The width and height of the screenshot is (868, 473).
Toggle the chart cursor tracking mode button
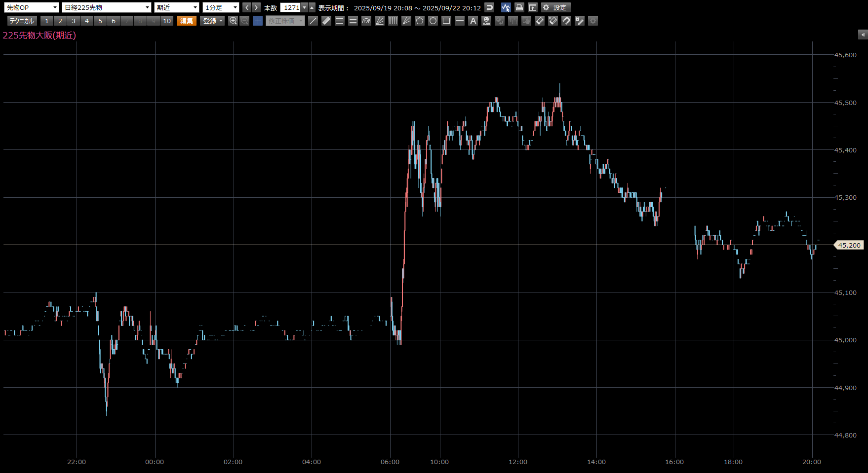coord(506,7)
